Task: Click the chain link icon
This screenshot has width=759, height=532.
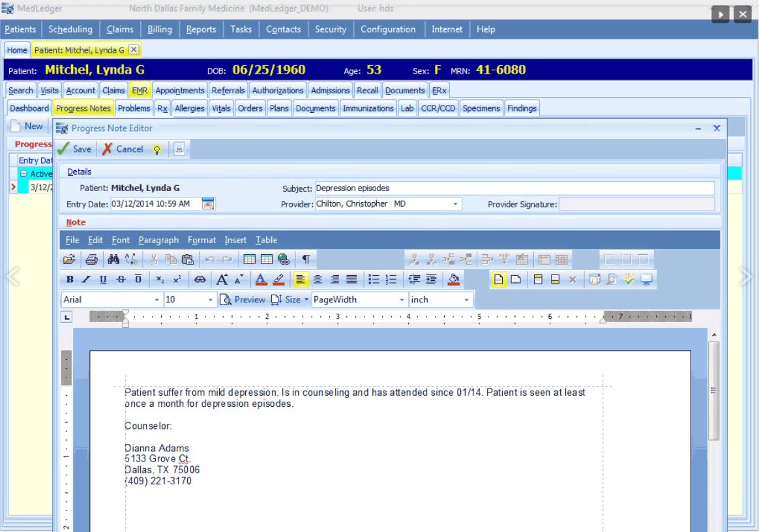Action: pos(200,279)
